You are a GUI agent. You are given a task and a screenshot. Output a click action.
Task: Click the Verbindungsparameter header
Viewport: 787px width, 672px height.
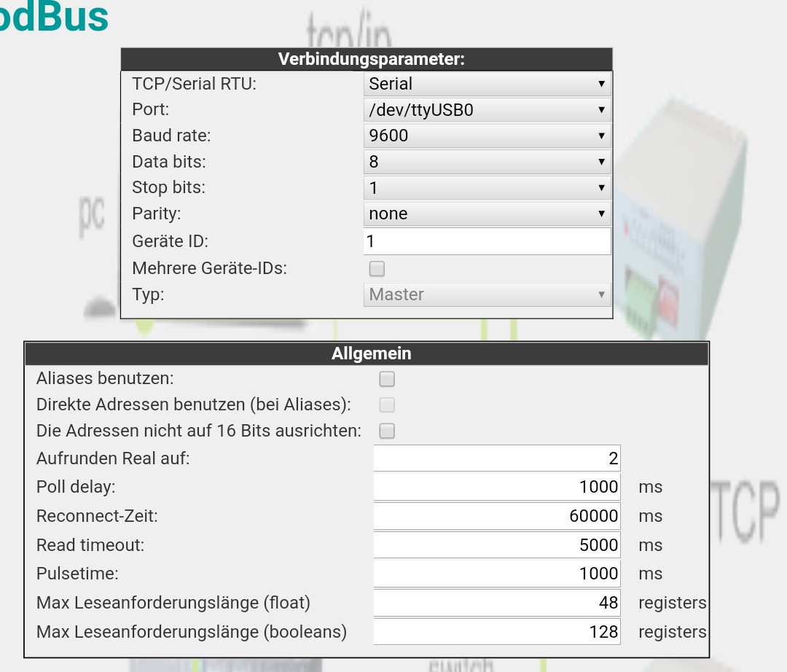pos(367,59)
